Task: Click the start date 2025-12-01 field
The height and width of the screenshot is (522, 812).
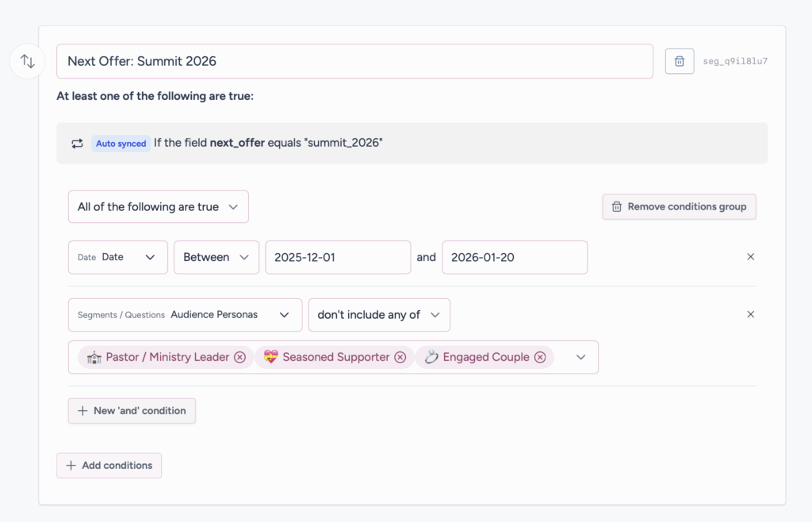Action: [x=338, y=257]
